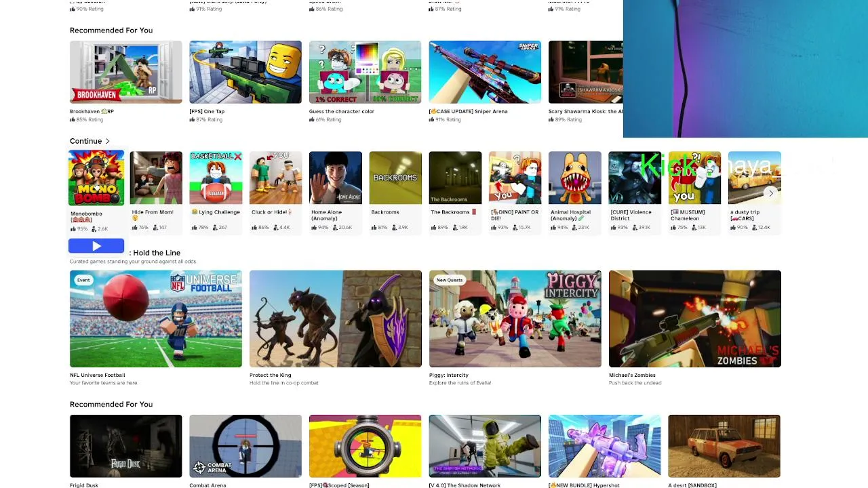
Task: Select the Lying Challenge basketball tile image
Action: (216, 178)
